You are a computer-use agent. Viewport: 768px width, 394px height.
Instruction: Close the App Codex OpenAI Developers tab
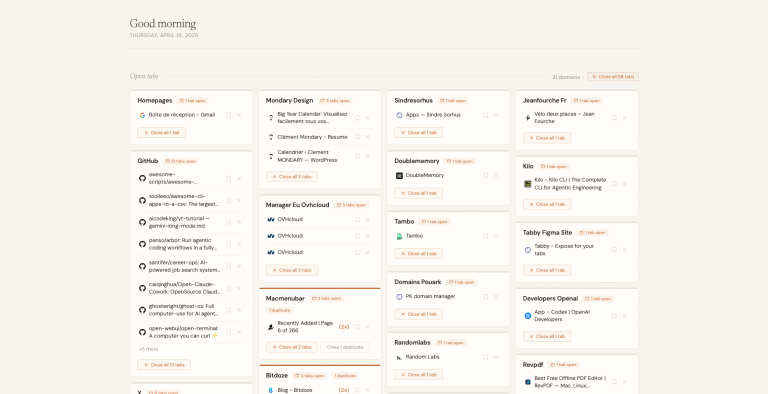pos(624,316)
